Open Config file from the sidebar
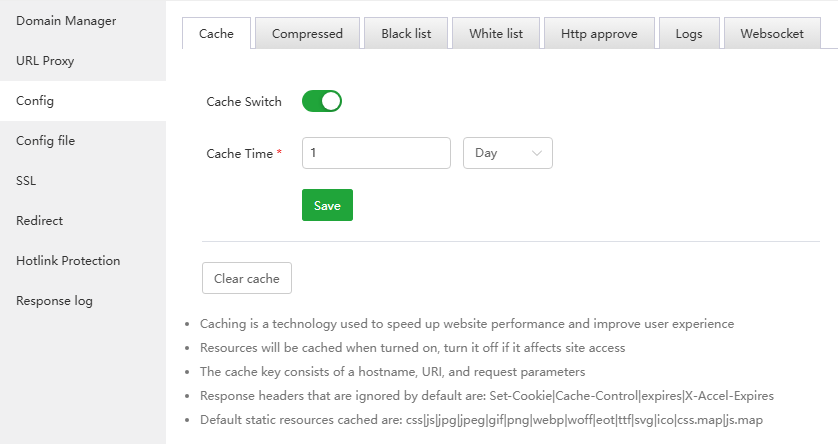This screenshot has width=838, height=444. pos(45,141)
